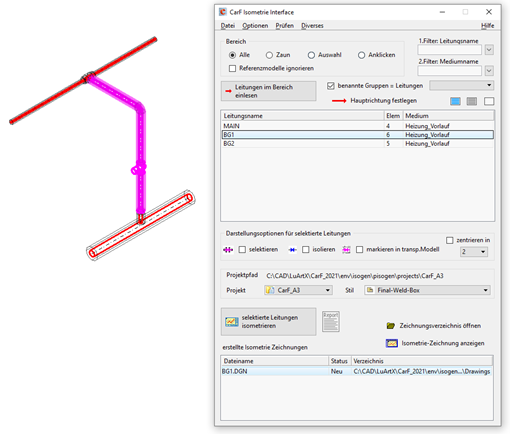Enable the selektieren checkbox
Viewport: 510px width, 434px height.
point(242,250)
